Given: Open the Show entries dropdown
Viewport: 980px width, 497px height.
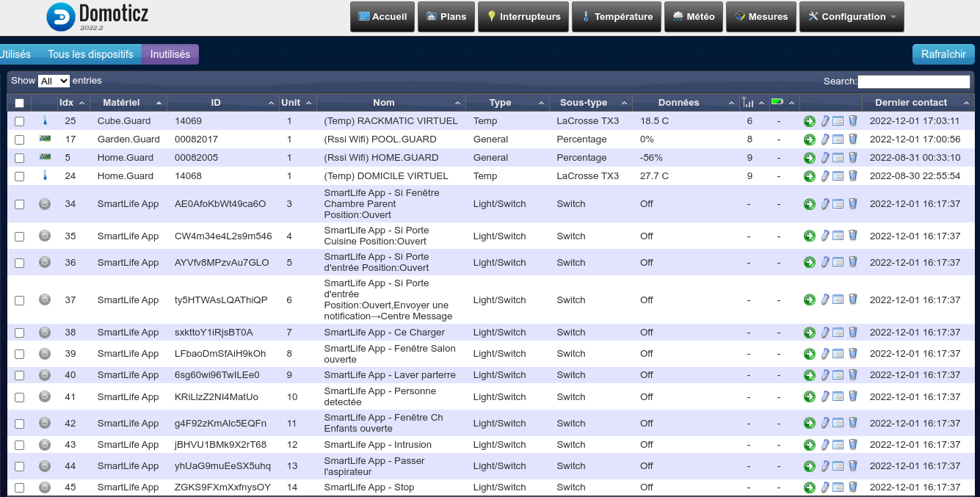Looking at the screenshot, I should (54, 81).
